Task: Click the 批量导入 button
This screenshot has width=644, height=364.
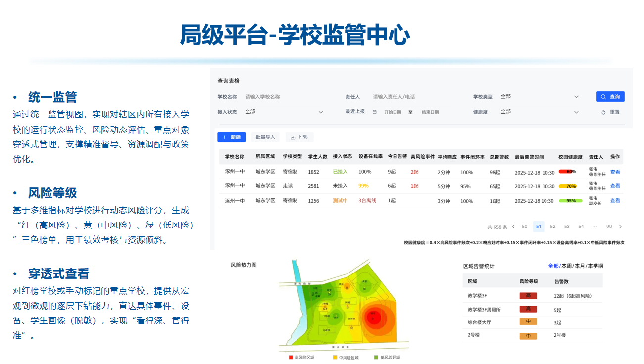Action: pos(265,137)
